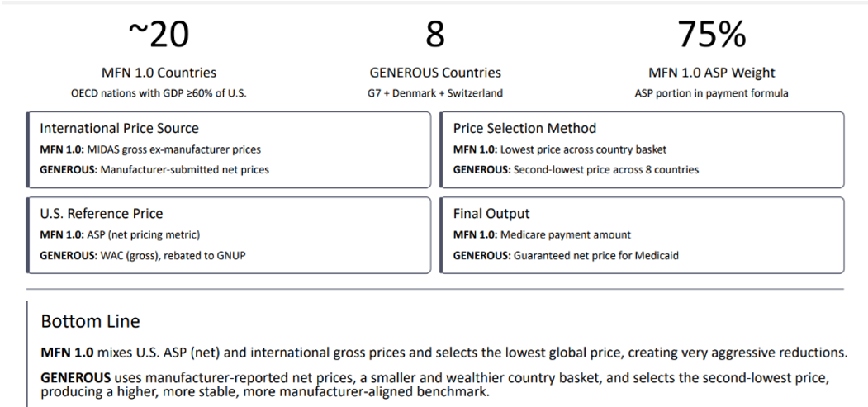Click the Second-lowest price across 8 countries line

(576, 170)
